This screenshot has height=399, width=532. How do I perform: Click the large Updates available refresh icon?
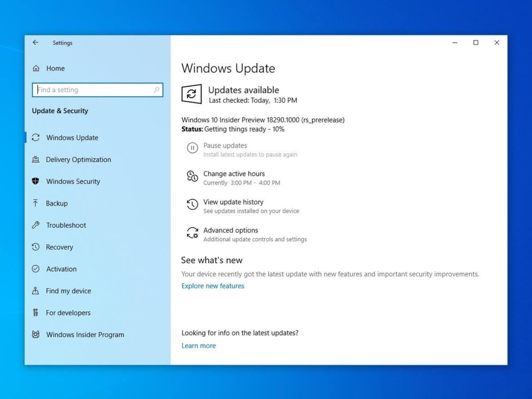[191, 94]
